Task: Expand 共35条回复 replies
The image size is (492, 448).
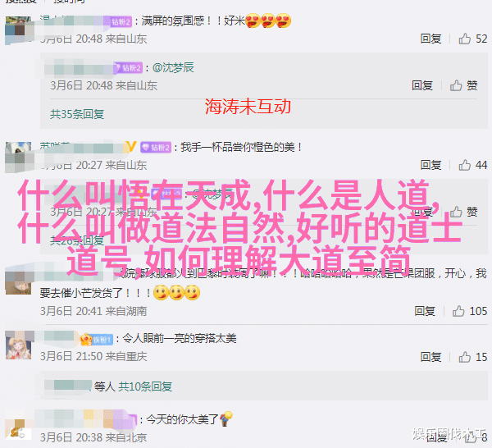Action: 77,114
